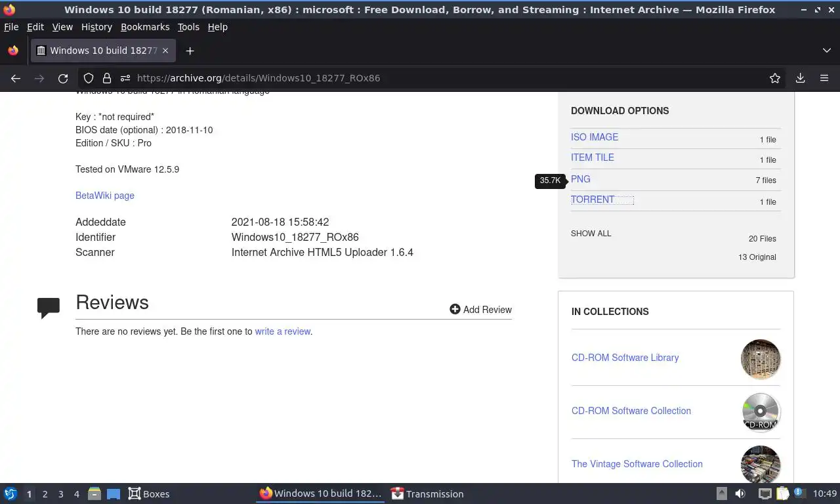
Task: Close the Windows 10 build 18277 tab
Action: pos(165,51)
